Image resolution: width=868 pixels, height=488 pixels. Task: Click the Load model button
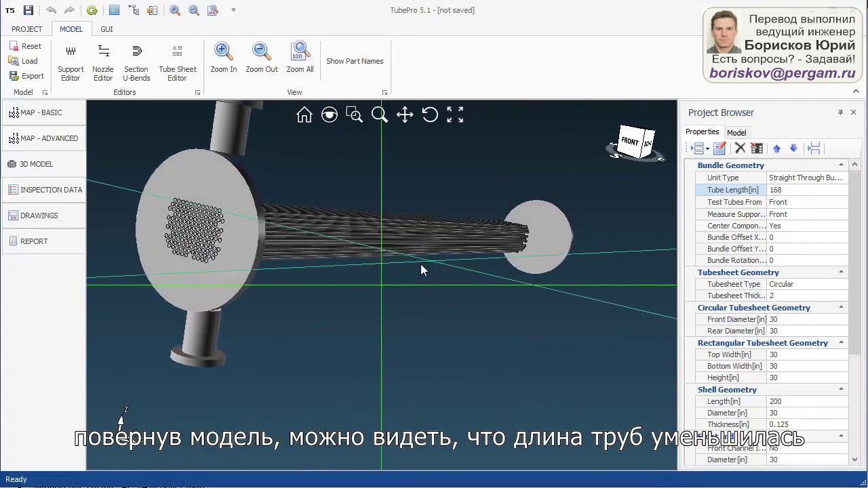24,61
